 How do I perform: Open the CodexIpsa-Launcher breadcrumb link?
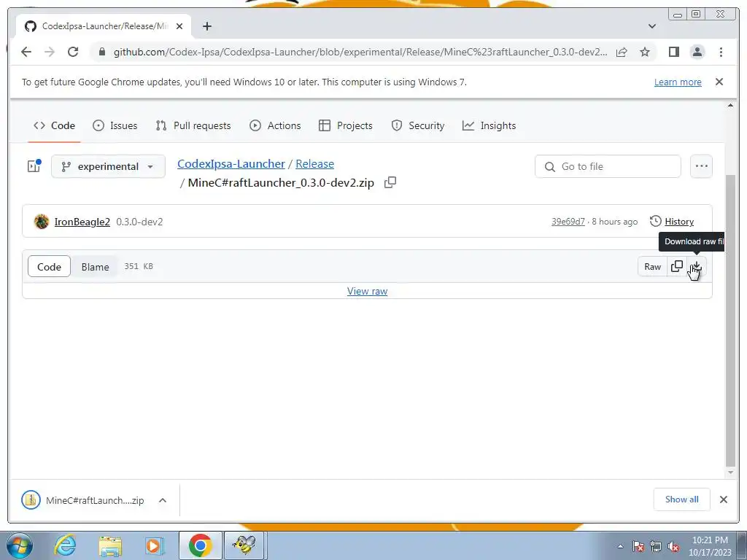pyautogui.click(x=231, y=164)
